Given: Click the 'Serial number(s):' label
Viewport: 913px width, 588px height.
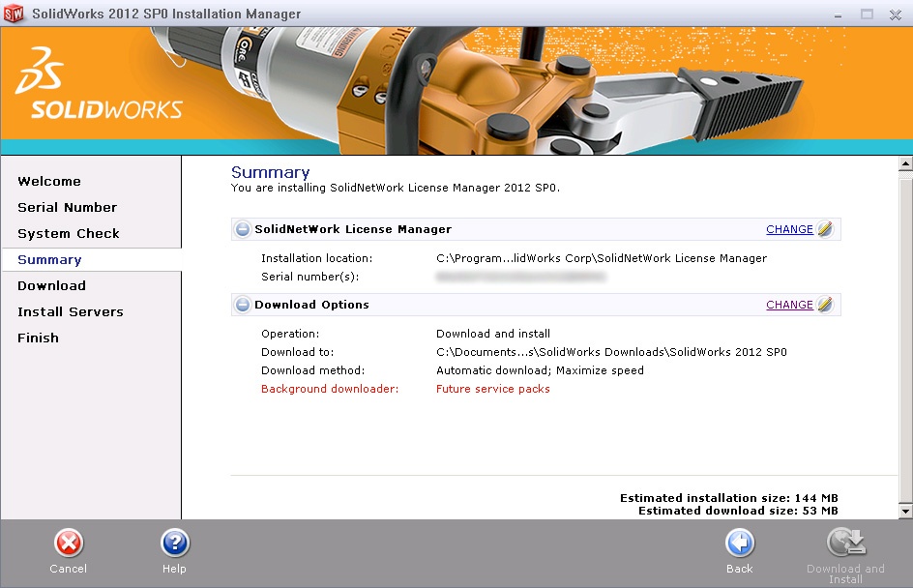Looking at the screenshot, I should point(309,278).
